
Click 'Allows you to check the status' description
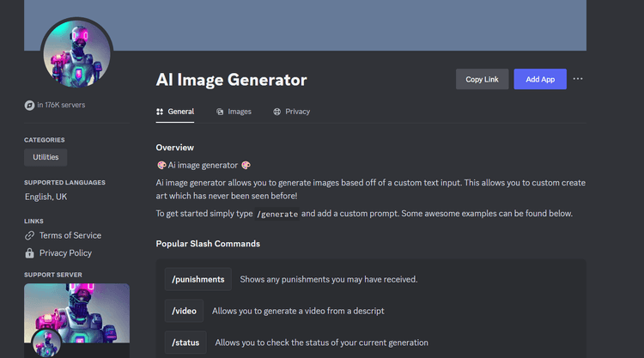[x=322, y=343]
